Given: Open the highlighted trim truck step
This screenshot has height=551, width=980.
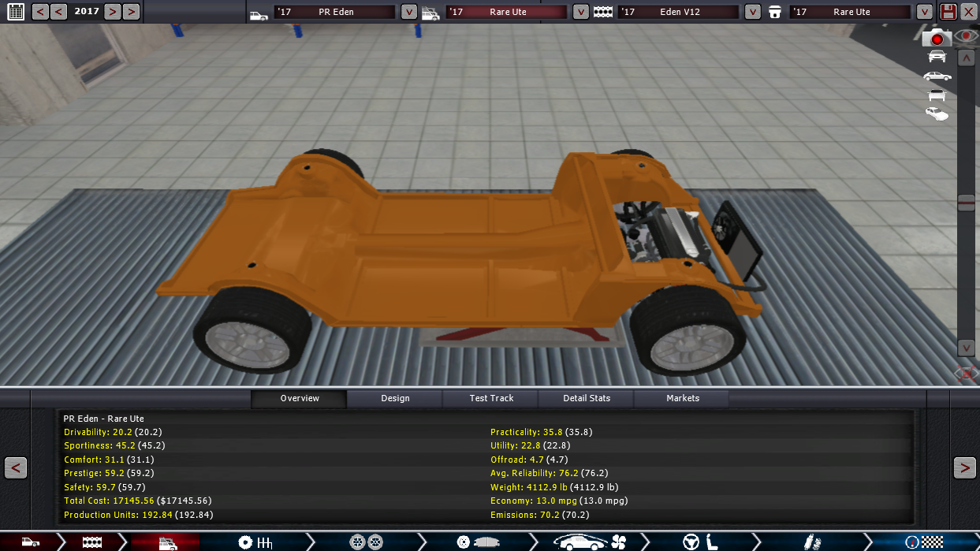Looking at the screenshot, I should click(166, 542).
